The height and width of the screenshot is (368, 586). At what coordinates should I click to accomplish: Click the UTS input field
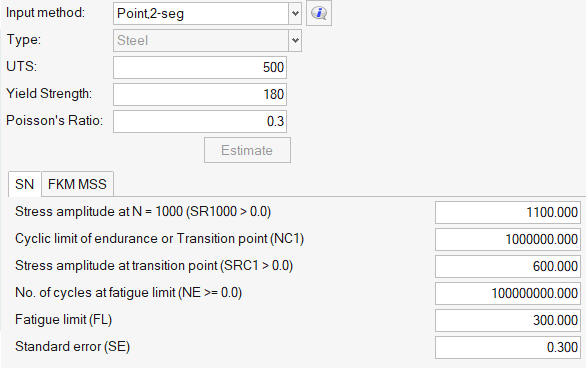(200, 68)
